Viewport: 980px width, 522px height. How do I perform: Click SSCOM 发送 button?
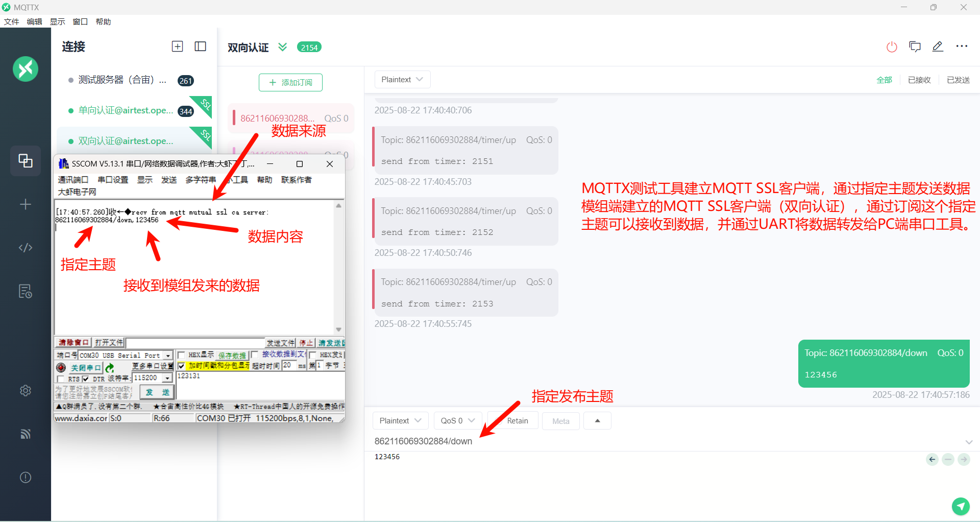pos(157,392)
